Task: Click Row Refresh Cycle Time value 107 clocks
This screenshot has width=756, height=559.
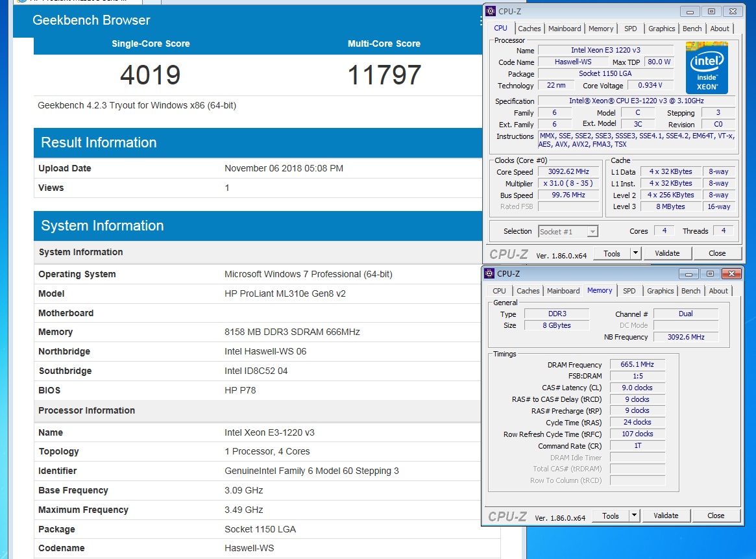Action: [637, 434]
